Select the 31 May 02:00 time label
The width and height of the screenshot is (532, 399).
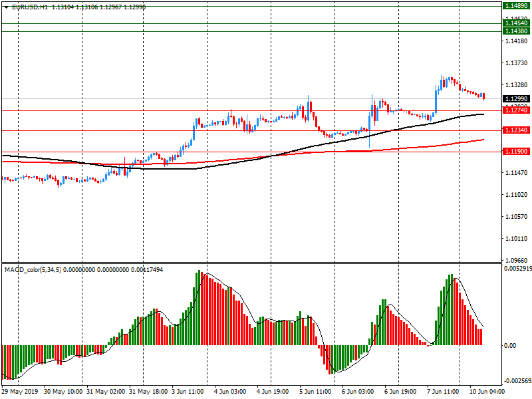pyautogui.click(x=106, y=392)
